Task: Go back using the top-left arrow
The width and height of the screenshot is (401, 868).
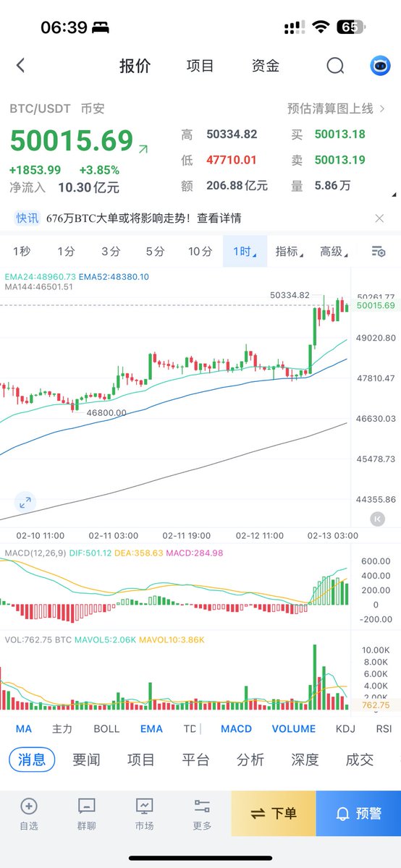Action: (x=20, y=66)
